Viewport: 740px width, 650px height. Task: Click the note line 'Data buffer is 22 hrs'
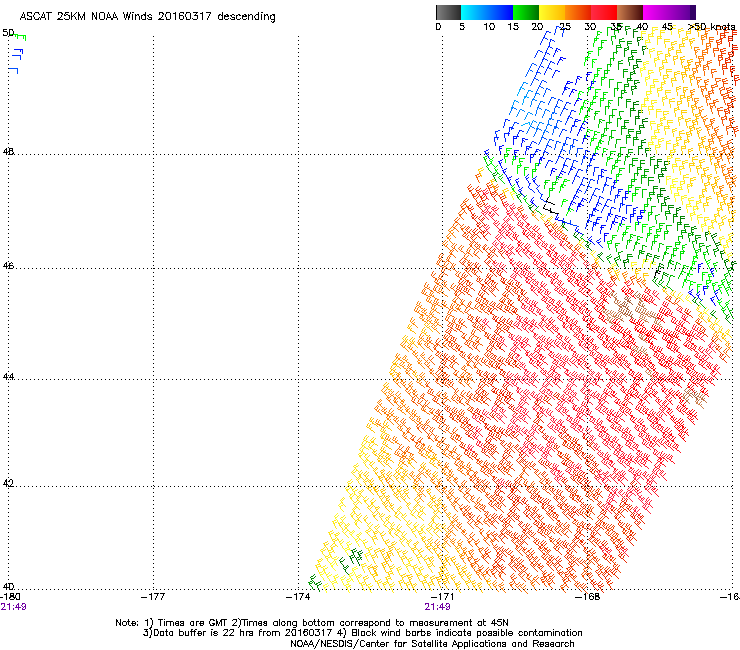(x=205, y=633)
